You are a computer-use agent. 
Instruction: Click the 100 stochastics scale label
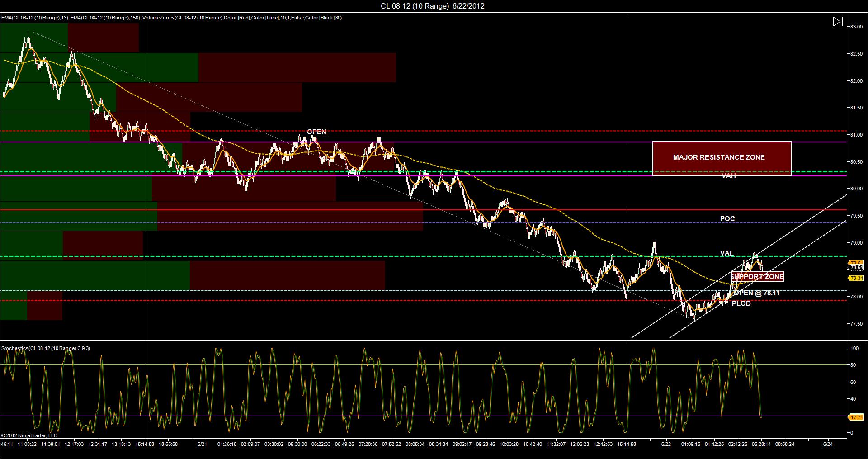(x=854, y=349)
